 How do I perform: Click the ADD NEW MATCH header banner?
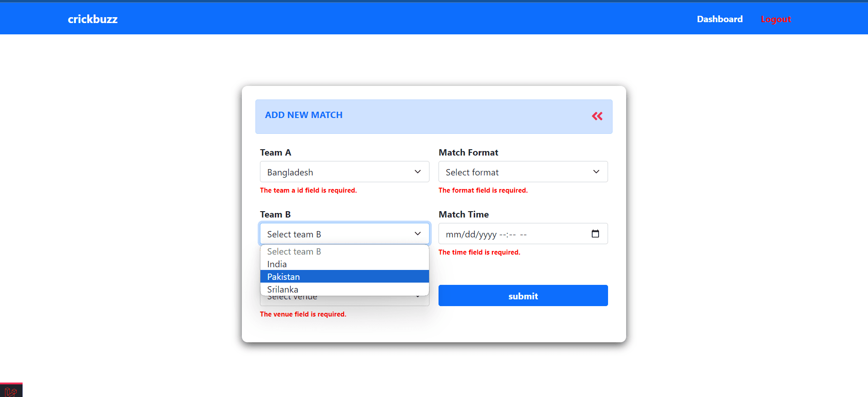click(x=434, y=117)
